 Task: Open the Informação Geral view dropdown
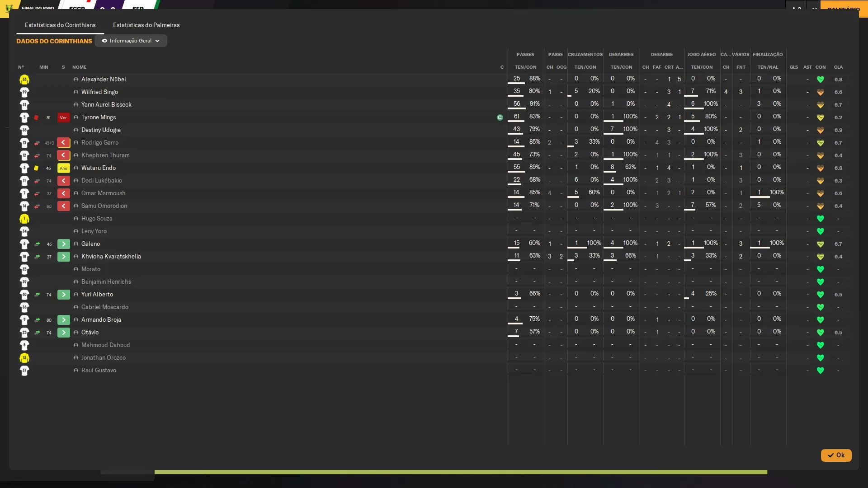131,41
